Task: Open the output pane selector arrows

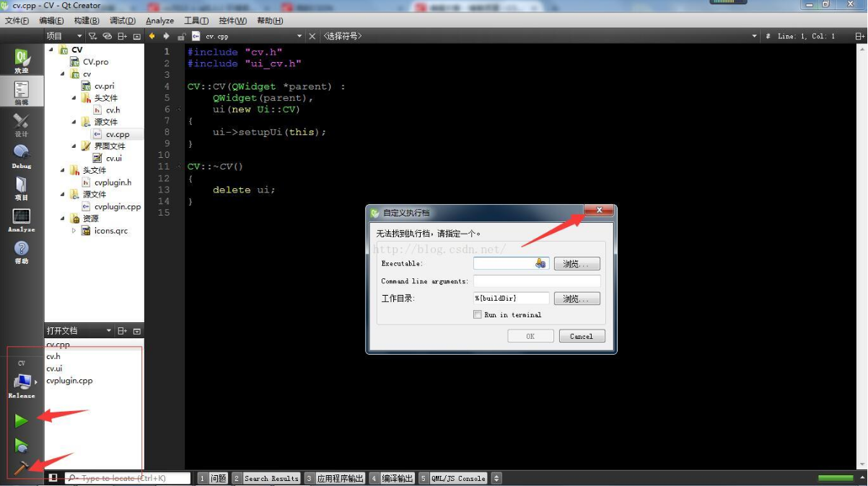Action: [x=496, y=478]
